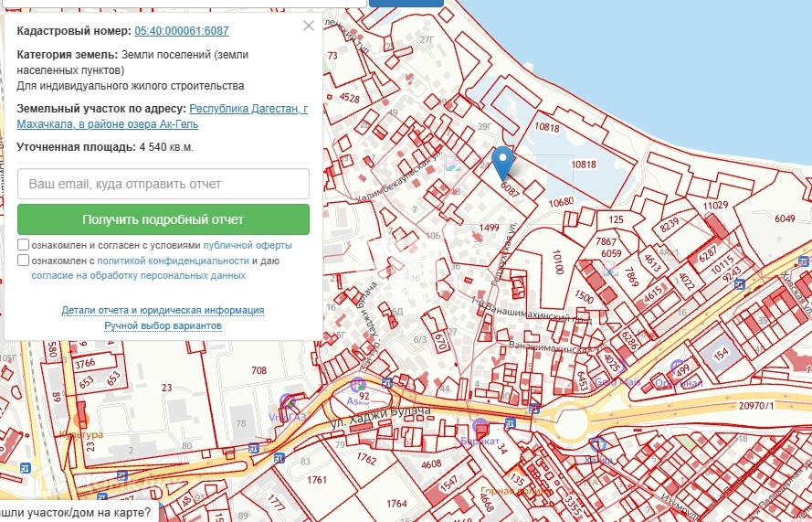
Task: Open cadastral number 05:40:000061:6087 link
Action: pos(181,31)
